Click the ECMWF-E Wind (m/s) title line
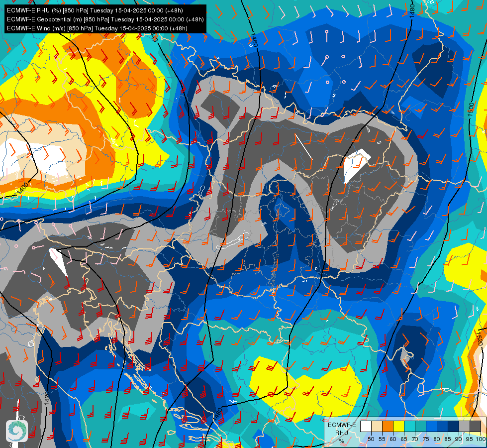 point(97,28)
